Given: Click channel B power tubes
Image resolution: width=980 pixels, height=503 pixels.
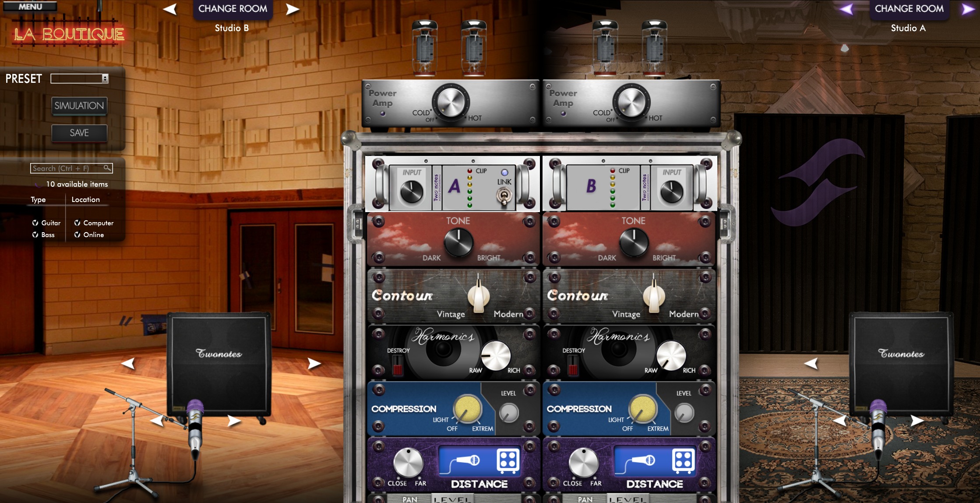Looking at the screenshot, I should click(630, 47).
